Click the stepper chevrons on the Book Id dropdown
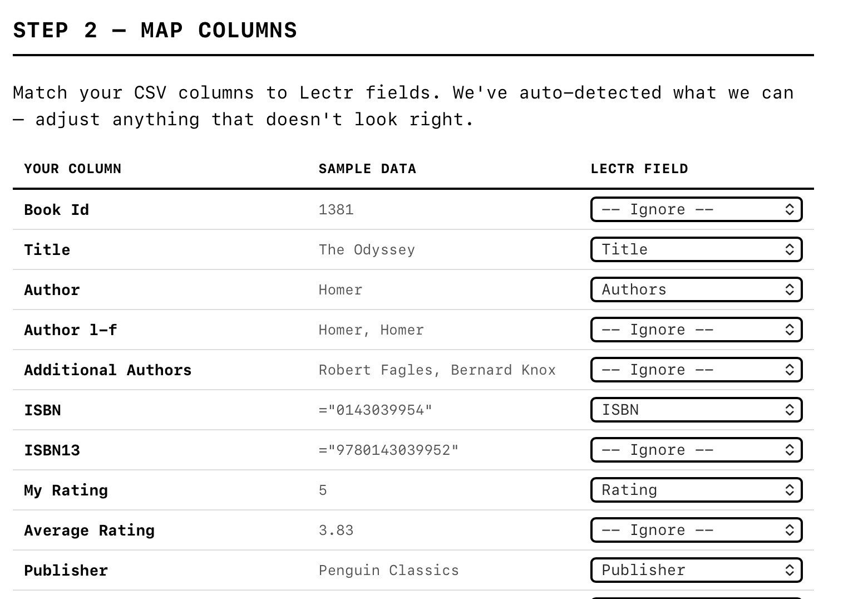Viewport: 868px width, 599px height. coord(790,209)
